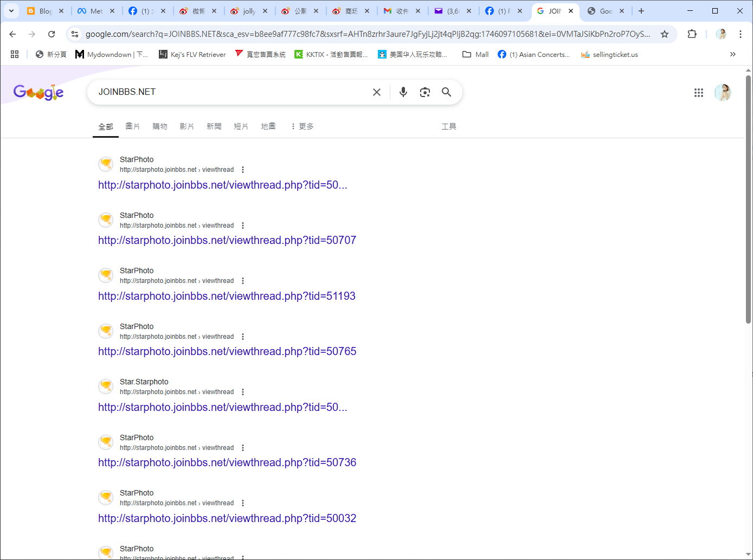This screenshot has width=753, height=560.
Task: Open the 工具 search tools
Action: point(449,126)
